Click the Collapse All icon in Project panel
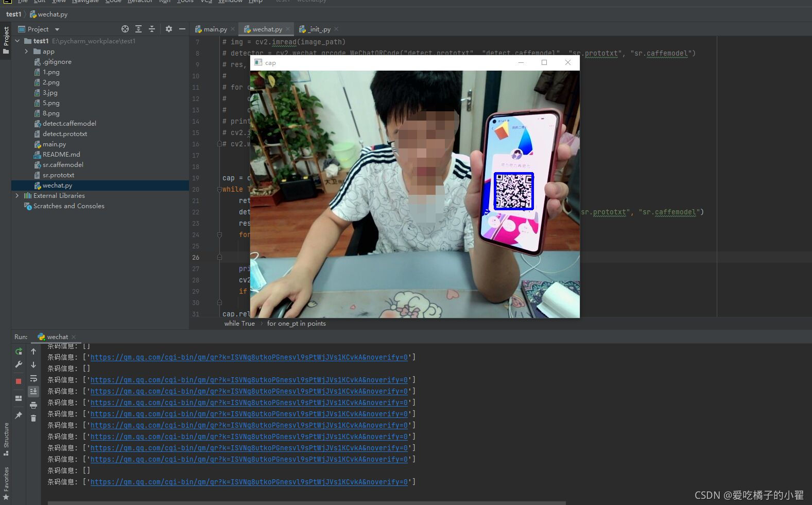Image resolution: width=812 pixels, height=505 pixels. 152,29
